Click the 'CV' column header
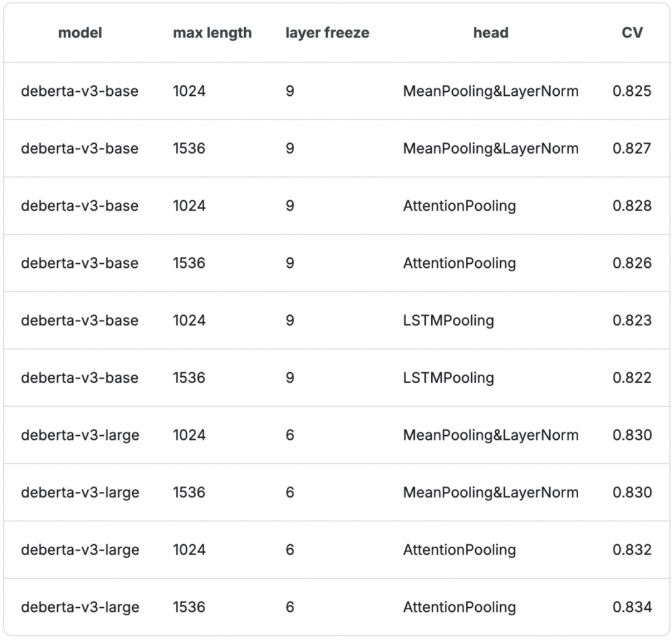 pyautogui.click(x=632, y=33)
